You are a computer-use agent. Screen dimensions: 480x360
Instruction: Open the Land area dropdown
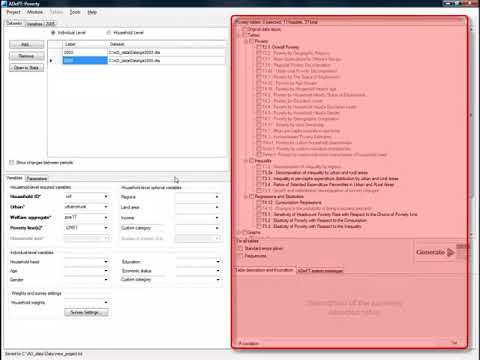[x=217, y=207]
